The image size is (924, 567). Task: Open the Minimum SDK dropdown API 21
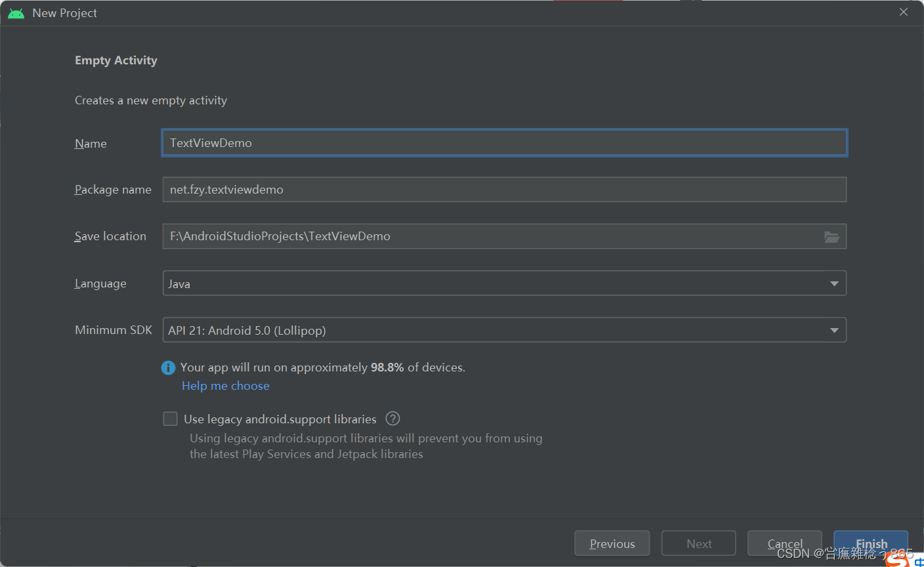(504, 330)
